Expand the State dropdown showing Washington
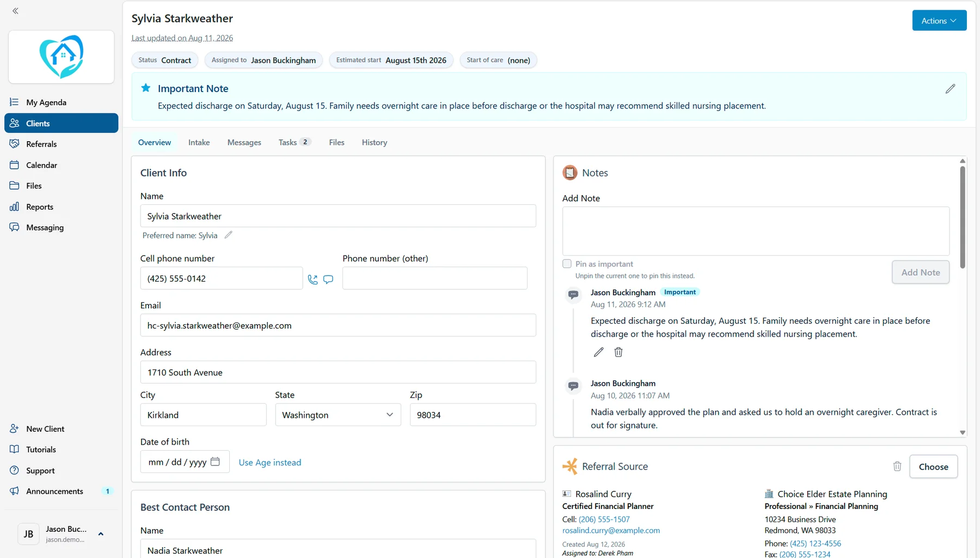 pyautogui.click(x=338, y=415)
